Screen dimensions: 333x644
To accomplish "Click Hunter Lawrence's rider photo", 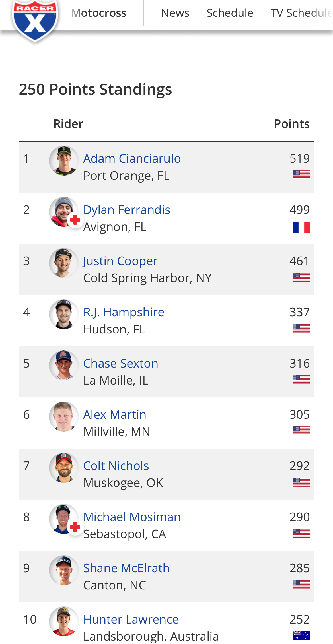I will tap(64, 621).
